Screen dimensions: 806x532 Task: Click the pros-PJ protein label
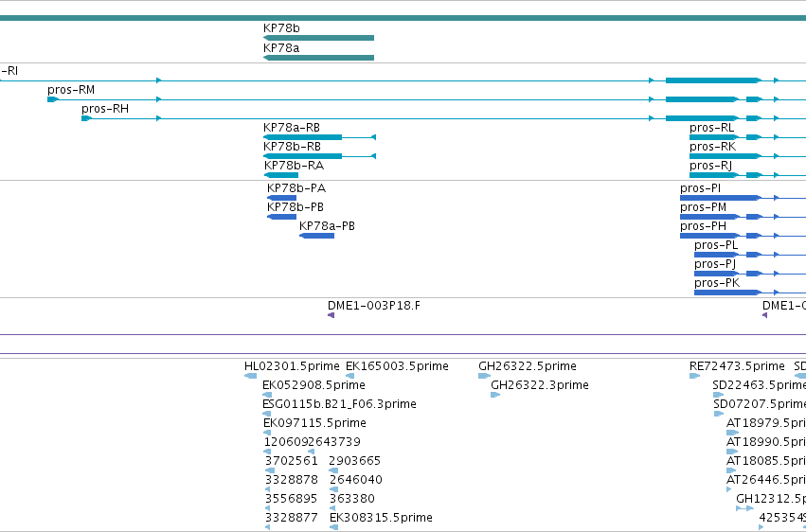tap(715, 264)
